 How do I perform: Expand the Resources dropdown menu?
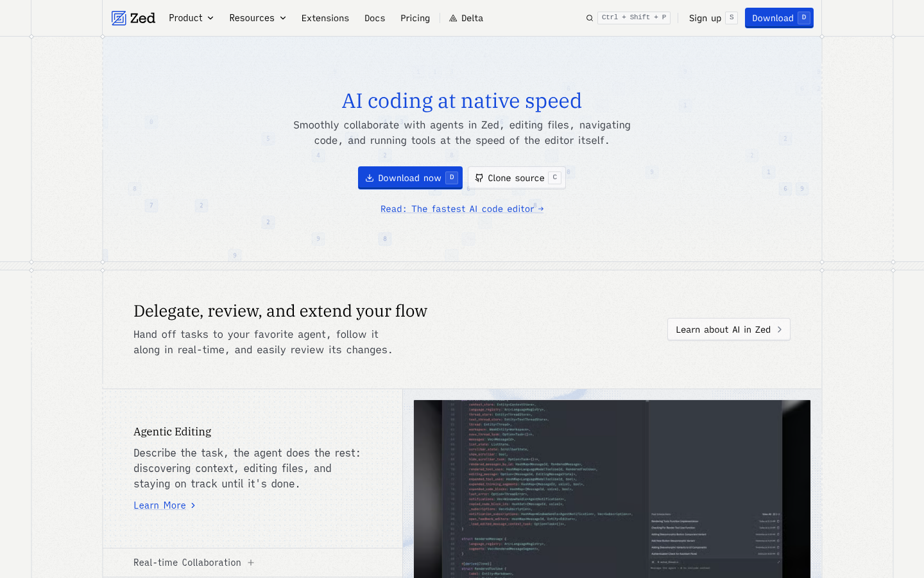[258, 18]
